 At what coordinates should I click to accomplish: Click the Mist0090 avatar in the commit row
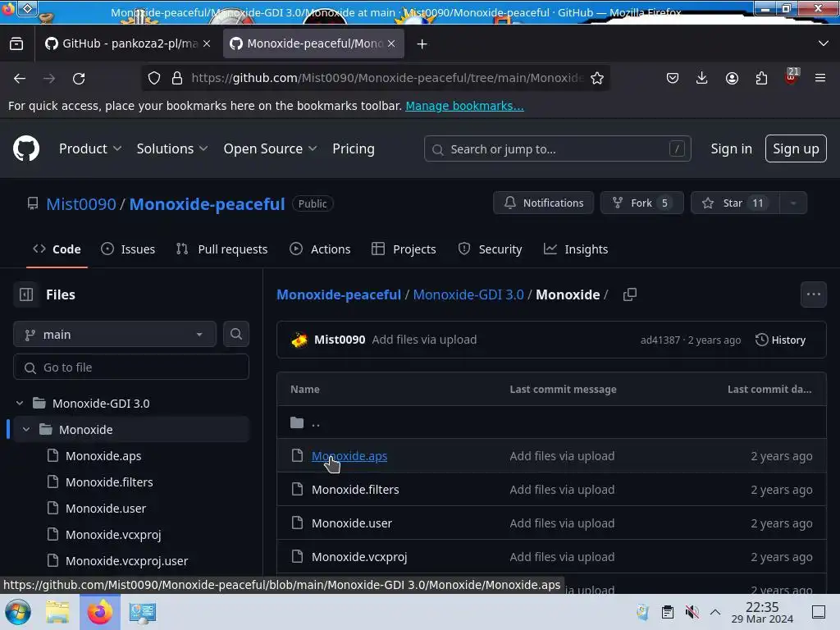click(x=299, y=340)
